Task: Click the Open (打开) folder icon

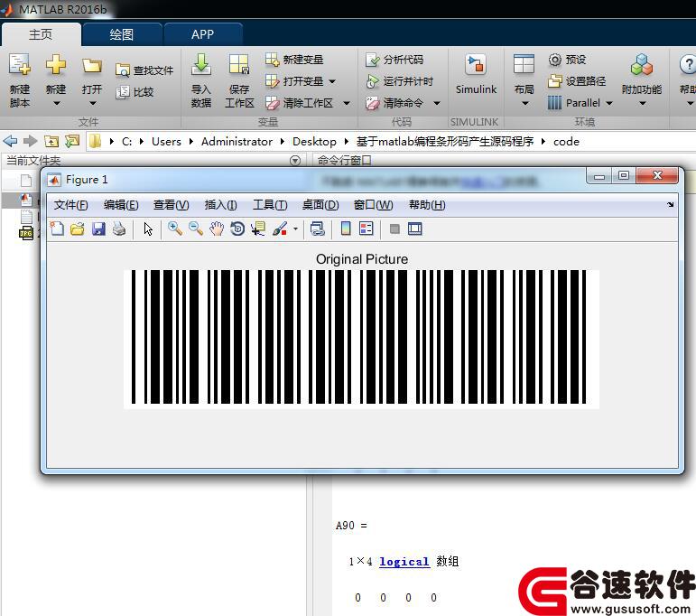Action: coord(92,66)
